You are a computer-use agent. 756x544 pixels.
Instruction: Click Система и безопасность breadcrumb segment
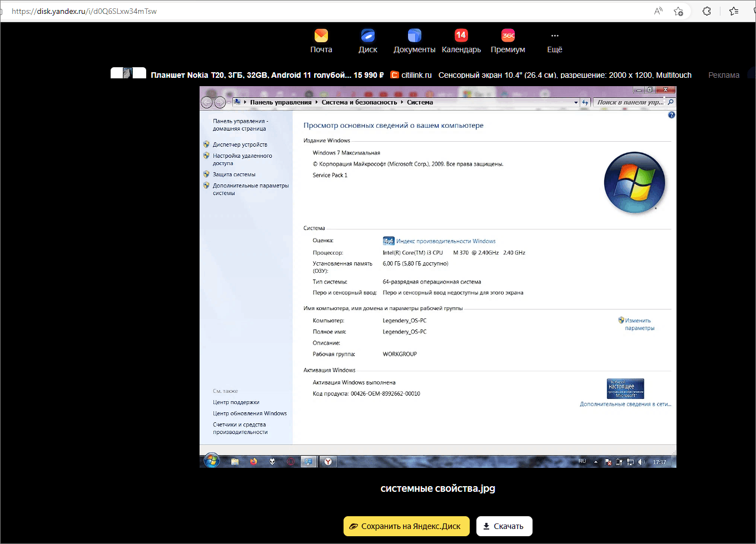359,102
